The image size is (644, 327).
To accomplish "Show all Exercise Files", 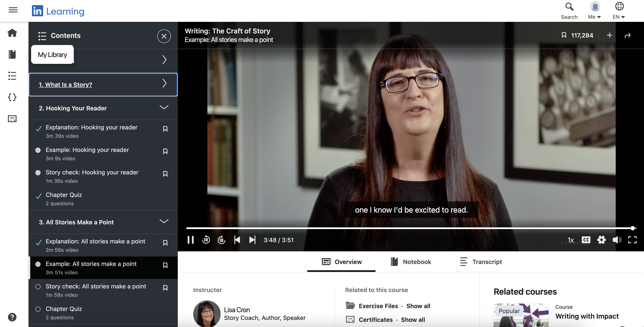I will [418, 306].
